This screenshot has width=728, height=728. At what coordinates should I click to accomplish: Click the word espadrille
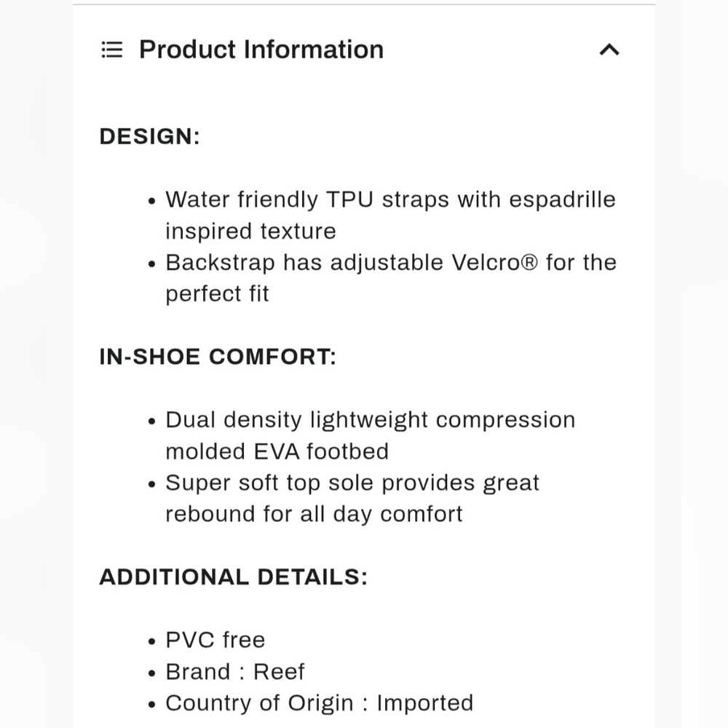click(x=562, y=200)
